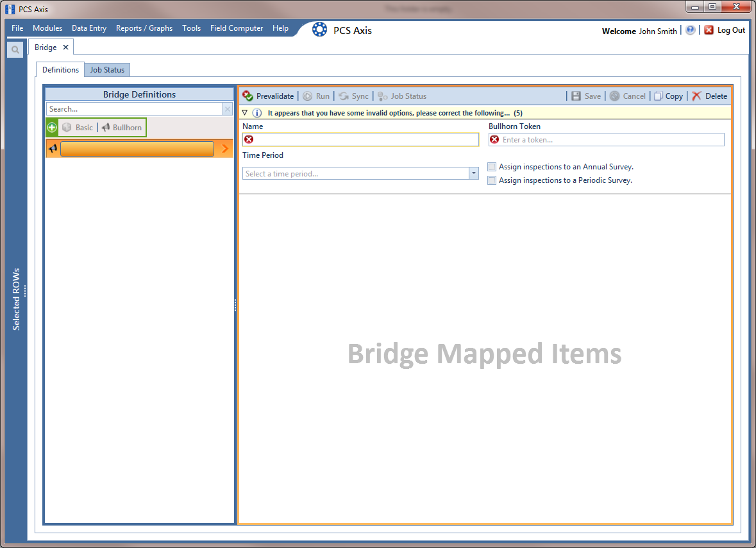Enable assign inspections to an Annual Survey
This screenshot has width=756, height=548.
492,167
